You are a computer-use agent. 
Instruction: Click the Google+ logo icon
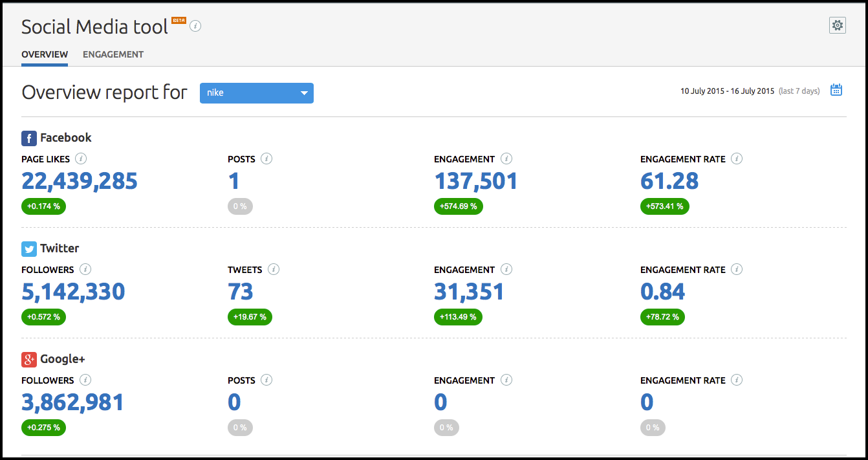click(x=29, y=359)
